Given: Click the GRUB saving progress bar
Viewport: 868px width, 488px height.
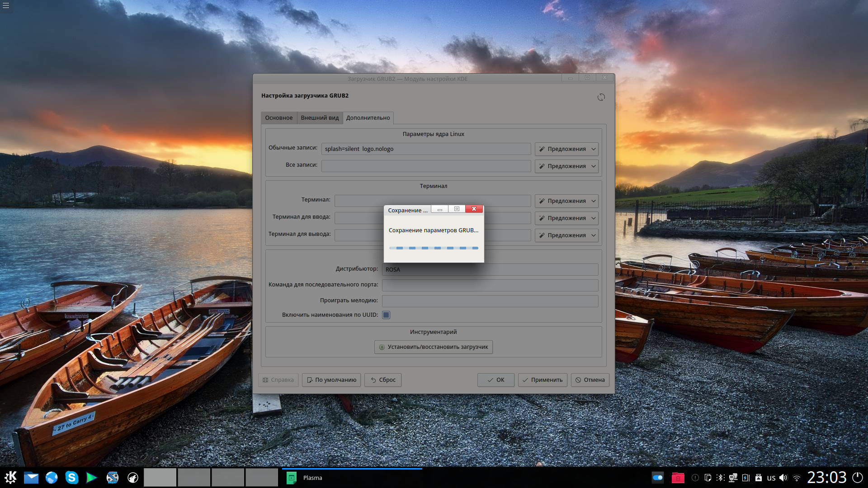Looking at the screenshot, I should [434, 248].
